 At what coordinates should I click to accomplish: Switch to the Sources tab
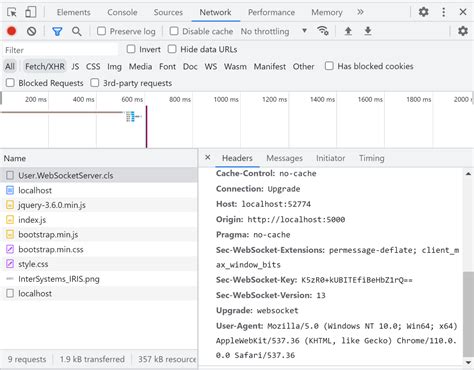click(x=168, y=12)
